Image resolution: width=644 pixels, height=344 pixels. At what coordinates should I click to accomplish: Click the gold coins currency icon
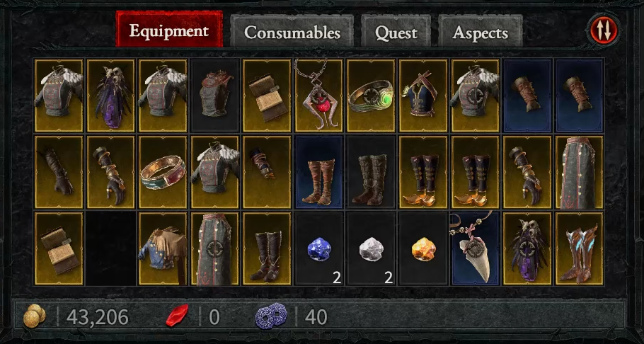(35, 316)
